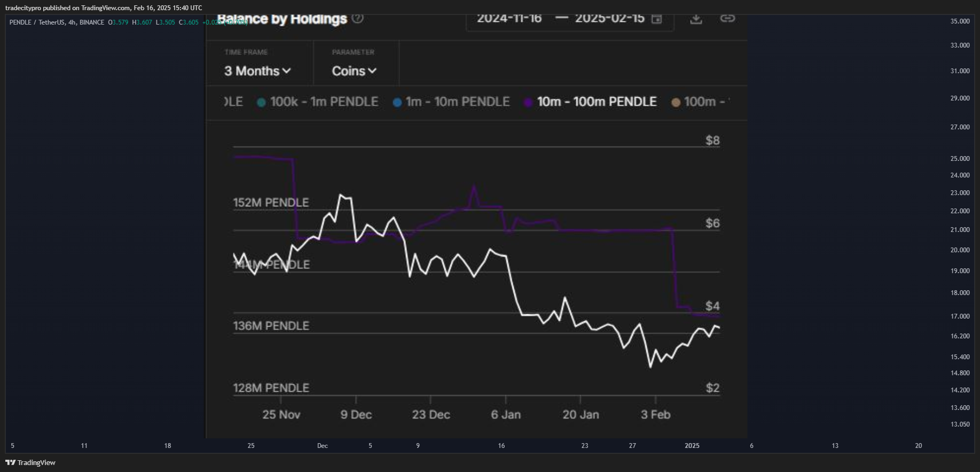This screenshot has width=980, height=472.
Task: Click the 152M PENDLE axis label
Action: pyautogui.click(x=271, y=203)
